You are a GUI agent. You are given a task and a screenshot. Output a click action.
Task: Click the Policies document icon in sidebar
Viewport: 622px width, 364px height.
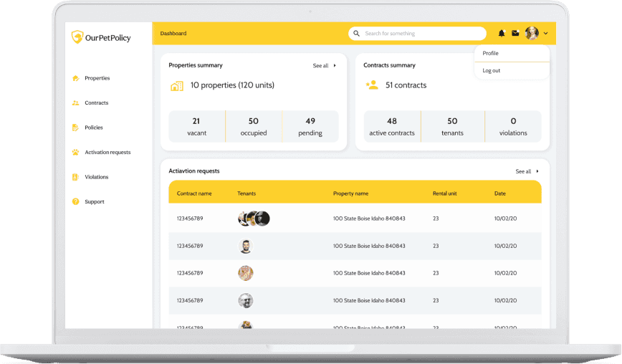(75, 128)
